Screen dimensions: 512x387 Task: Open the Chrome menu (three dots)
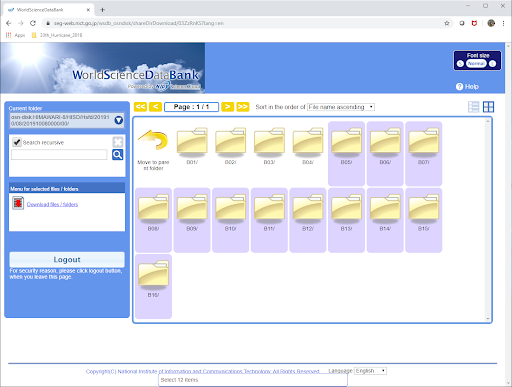click(x=503, y=23)
